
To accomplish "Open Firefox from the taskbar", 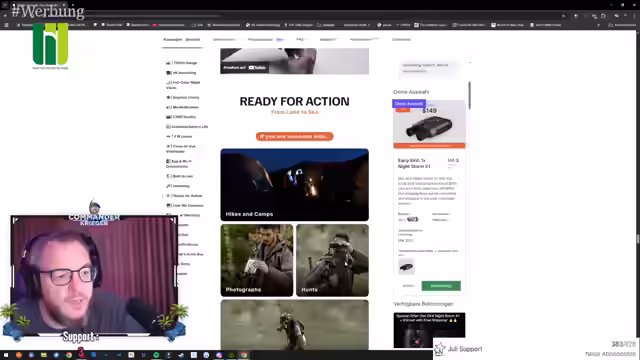I will [19, 355].
